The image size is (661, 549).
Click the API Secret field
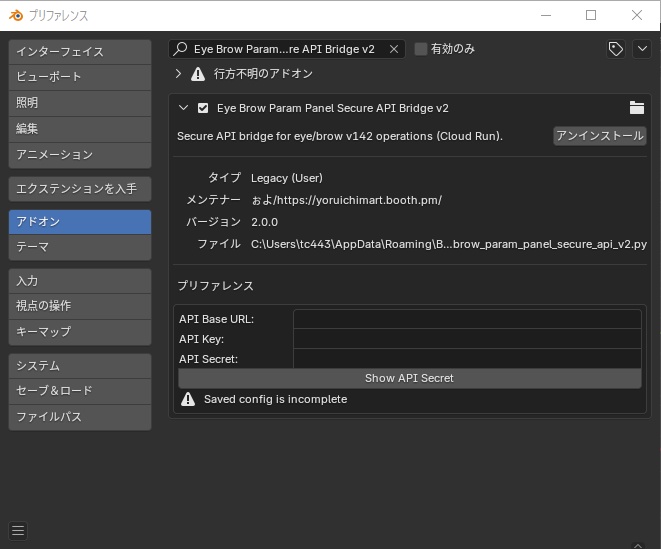point(467,359)
